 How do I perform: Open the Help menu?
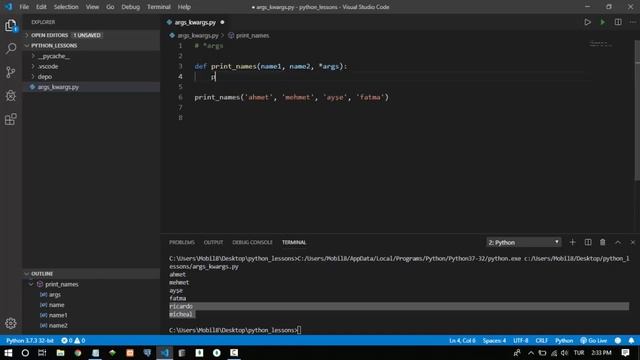[184, 7]
